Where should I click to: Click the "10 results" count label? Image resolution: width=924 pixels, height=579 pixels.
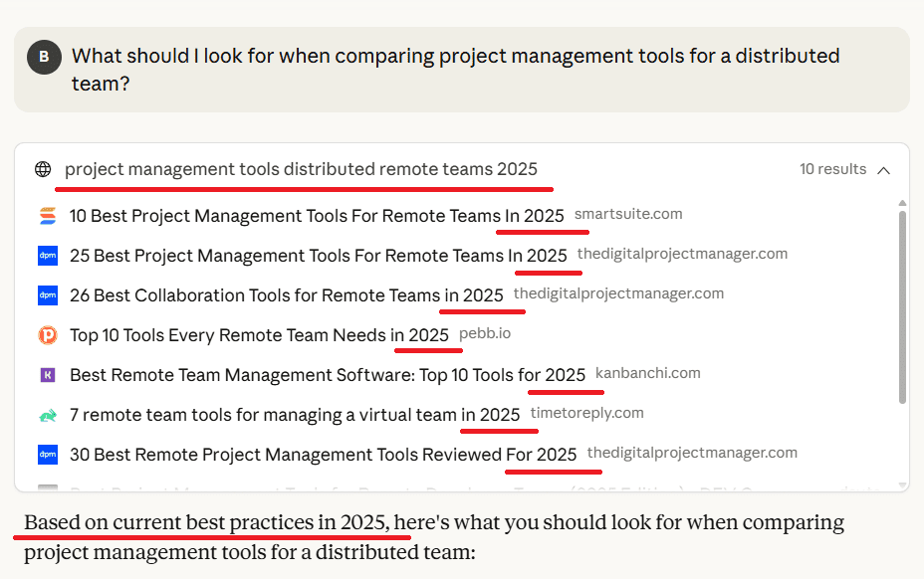click(x=832, y=169)
